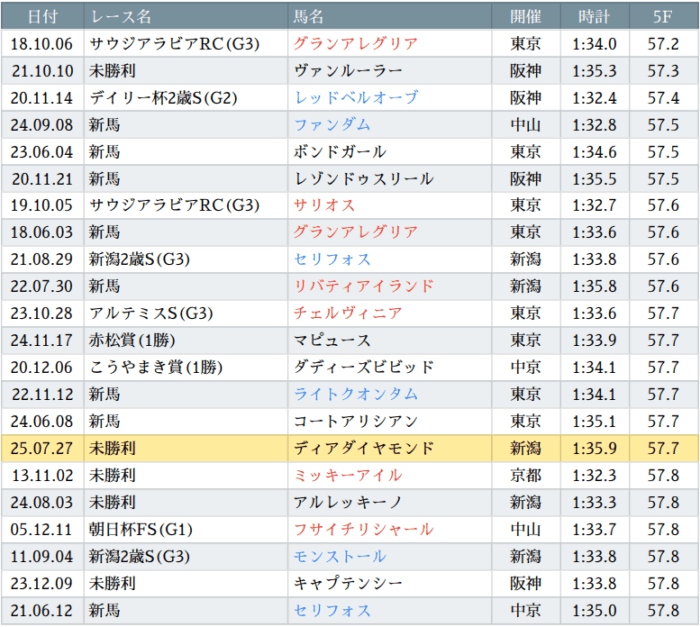Viewport: 700px width, 627px height.
Task: Select horse name キャプテンシー
Action: pos(348,583)
